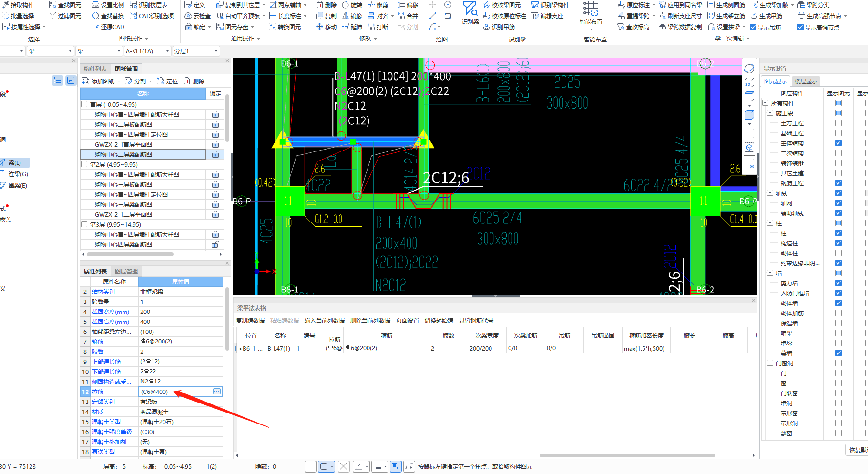868x474 pixels.
Task: Click the 删除 delete tool in ribbon
Action: (327, 5)
